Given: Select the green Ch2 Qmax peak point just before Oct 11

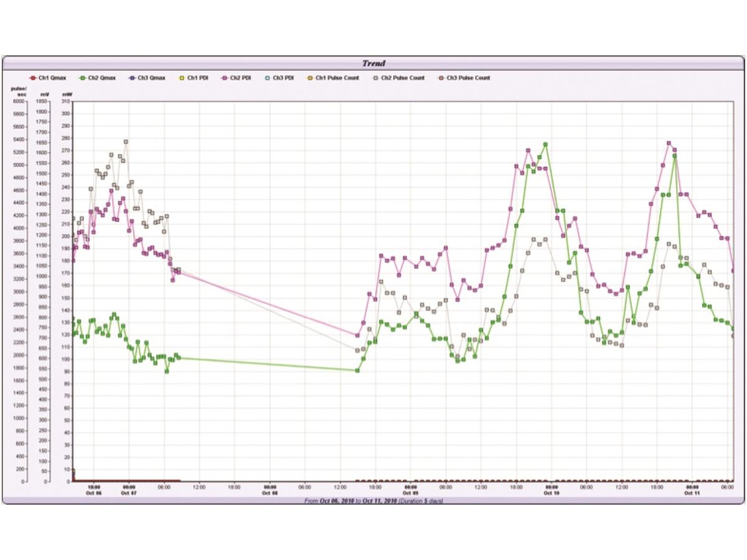Looking at the screenshot, I should click(x=675, y=156).
